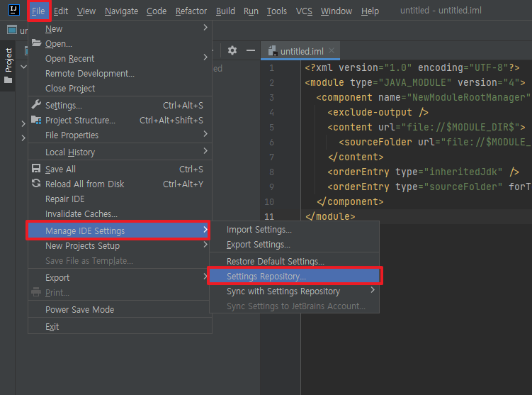Select Repair IDE menu entry
This screenshot has width=532, height=395.
tap(120, 199)
